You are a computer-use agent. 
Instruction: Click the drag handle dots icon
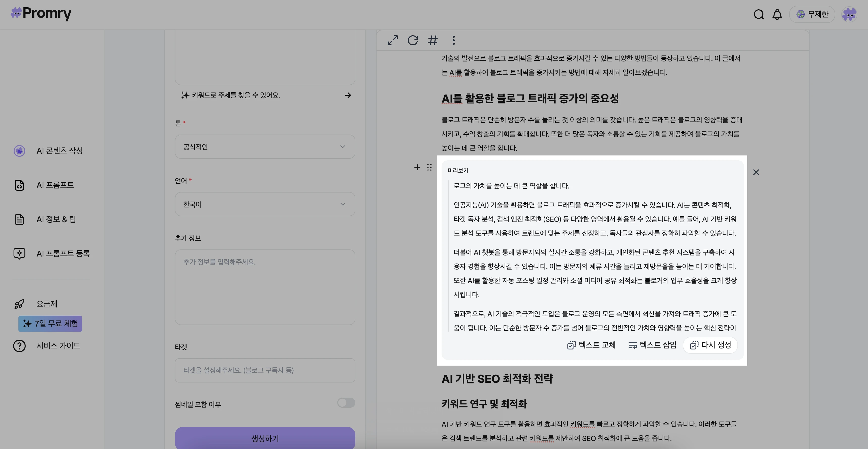pyautogui.click(x=429, y=167)
